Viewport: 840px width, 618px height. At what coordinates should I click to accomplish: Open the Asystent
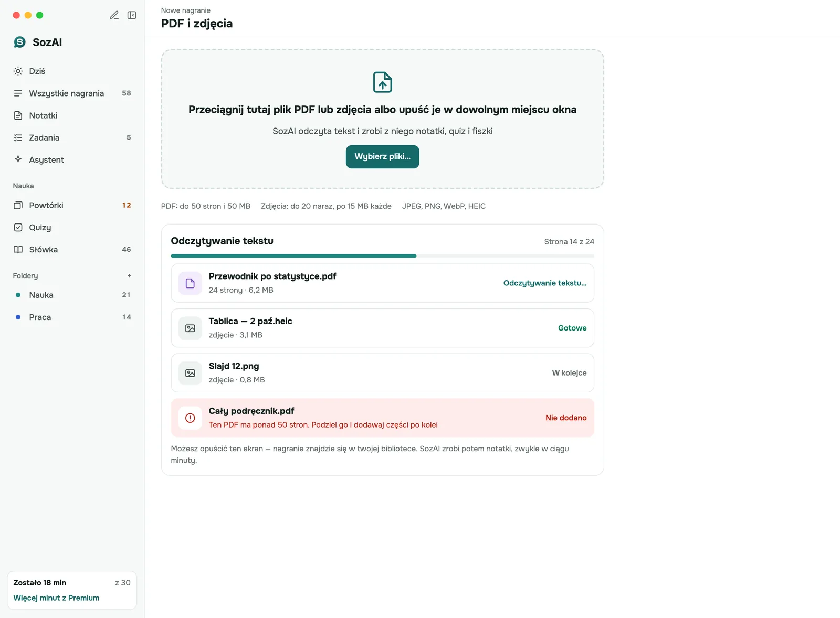click(x=72, y=159)
